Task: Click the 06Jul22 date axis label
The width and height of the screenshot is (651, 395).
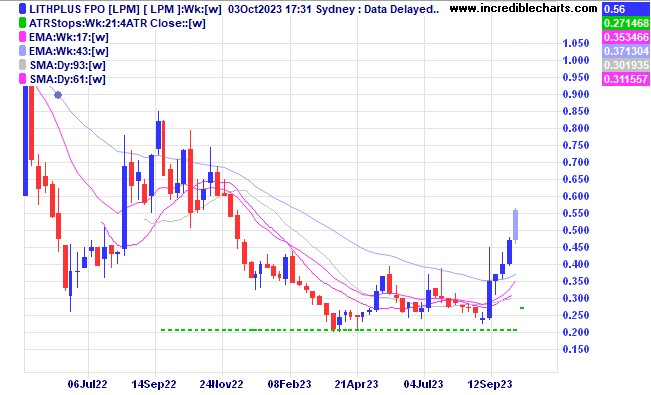Action: [88, 384]
